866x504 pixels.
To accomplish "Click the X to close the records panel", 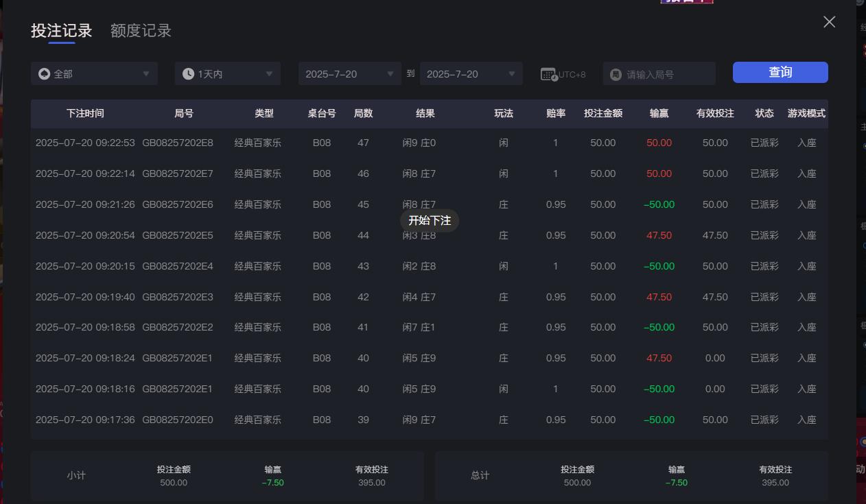I will point(829,22).
